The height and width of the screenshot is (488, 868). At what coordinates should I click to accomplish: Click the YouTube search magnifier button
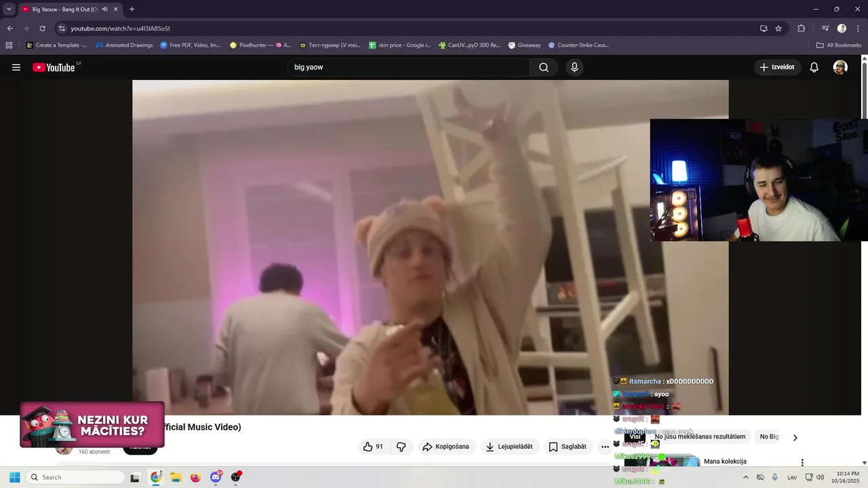[544, 67]
